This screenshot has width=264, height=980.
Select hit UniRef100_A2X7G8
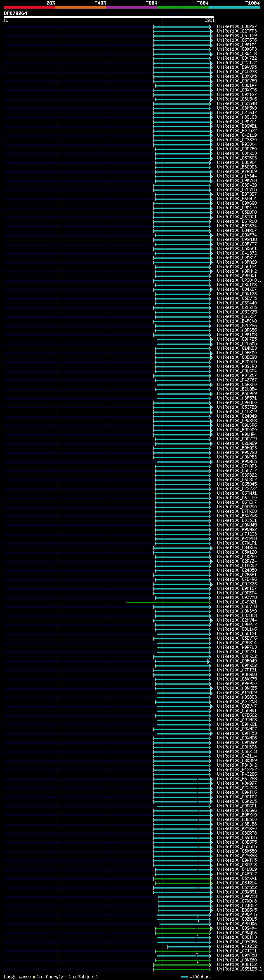click(237, 788)
